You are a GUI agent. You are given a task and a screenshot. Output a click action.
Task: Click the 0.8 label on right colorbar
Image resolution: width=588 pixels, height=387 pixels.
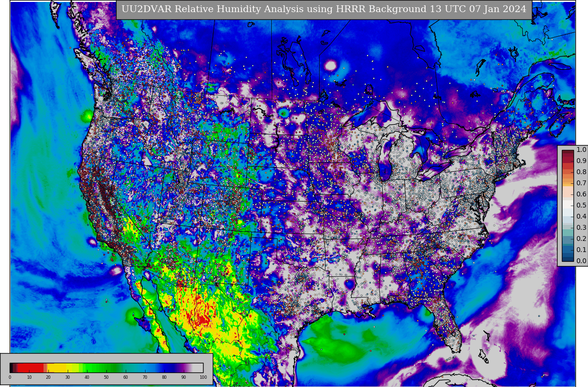pos(581,172)
